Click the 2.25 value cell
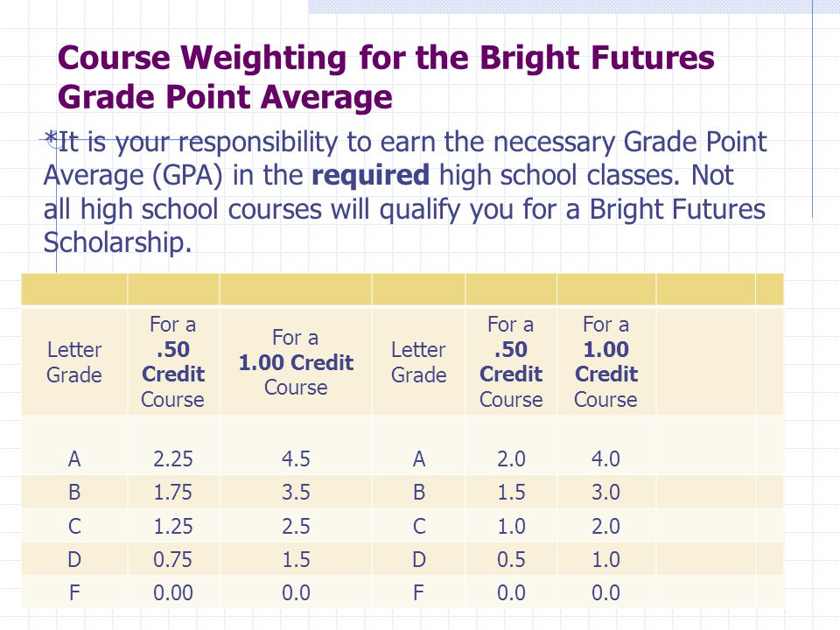840x630 pixels. [172, 459]
